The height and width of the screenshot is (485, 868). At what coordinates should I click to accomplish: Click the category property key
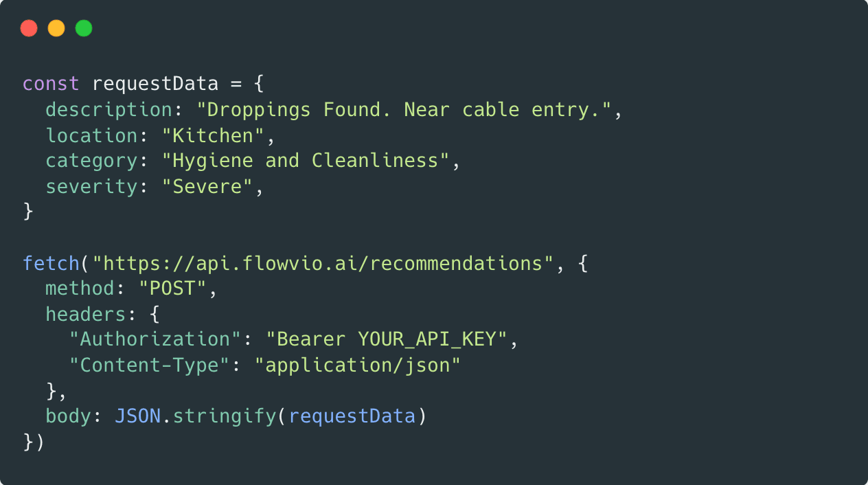(91, 161)
